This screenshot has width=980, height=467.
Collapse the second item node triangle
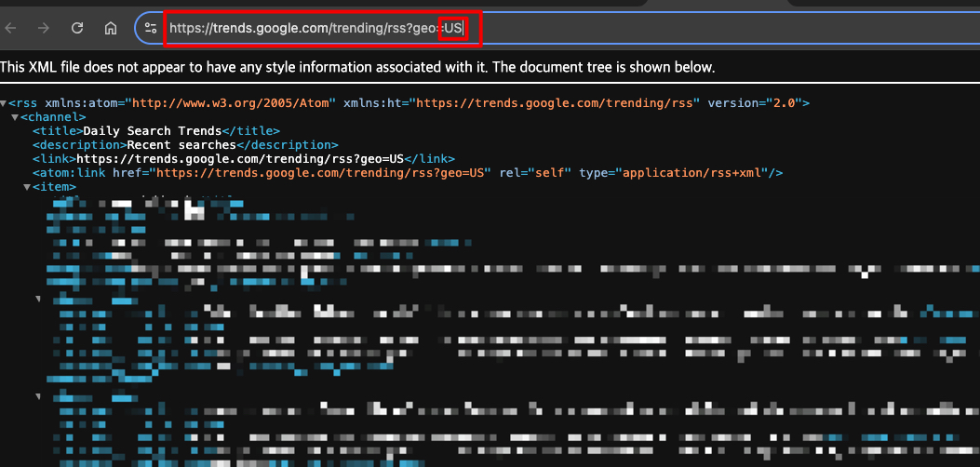pos(38,299)
